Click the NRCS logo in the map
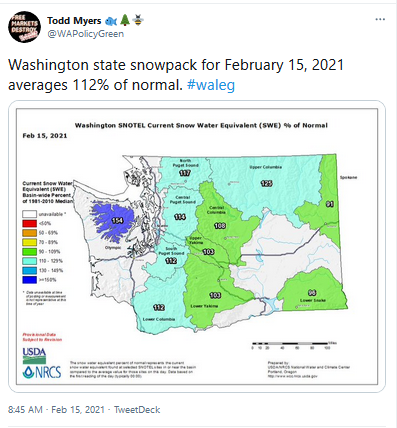This screenshot has height=428, width=397. click(x=42, y=372)
